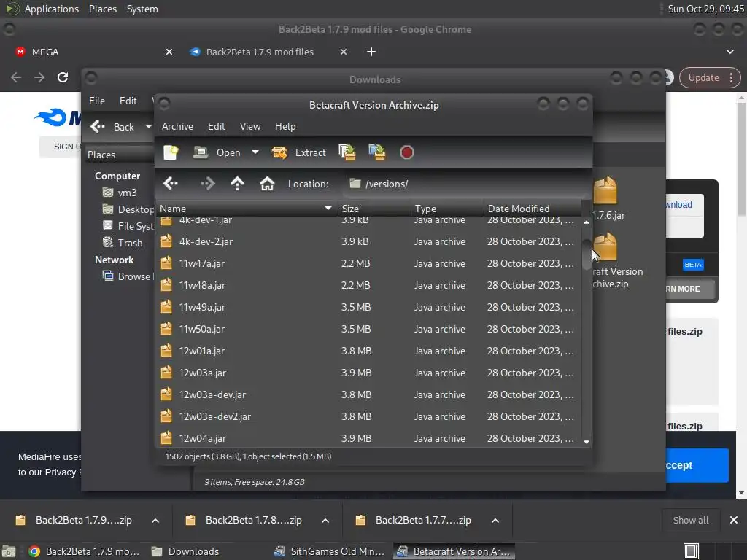Click Chrome back navigation arrow
This screenshot has height=560, width=747.
coord(16,77)
